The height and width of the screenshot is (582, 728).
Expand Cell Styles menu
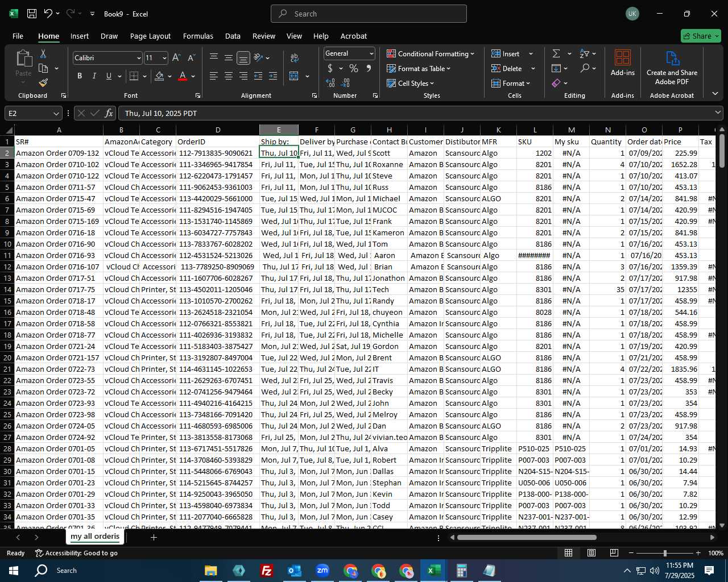(411, 83)
